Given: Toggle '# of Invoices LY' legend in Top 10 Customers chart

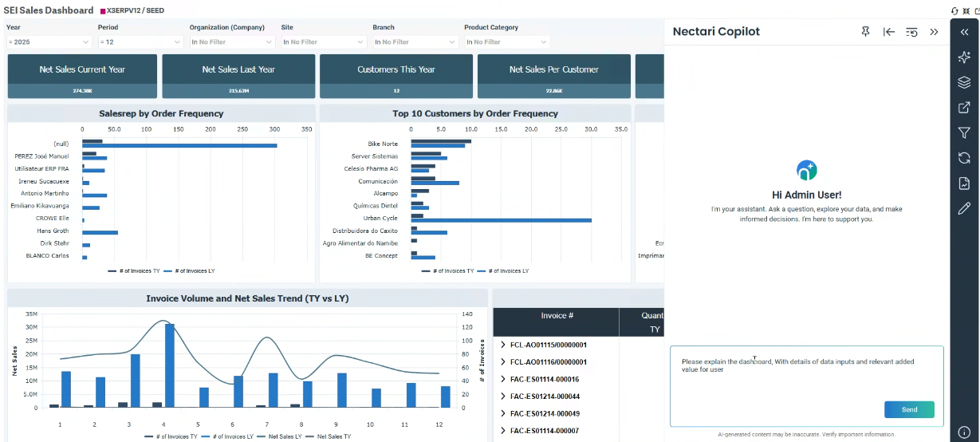Looking at the screenshot, I should pyautogui.click(x=502, y=271).
